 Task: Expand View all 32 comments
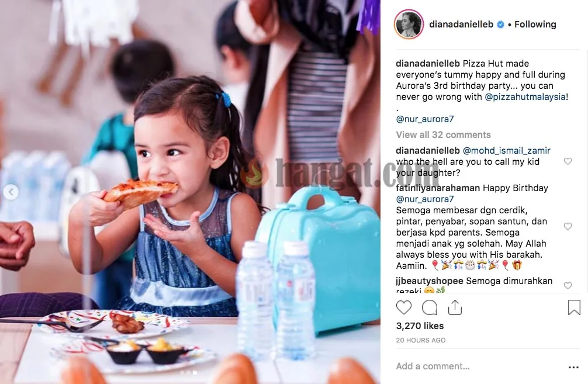point(443,134)
